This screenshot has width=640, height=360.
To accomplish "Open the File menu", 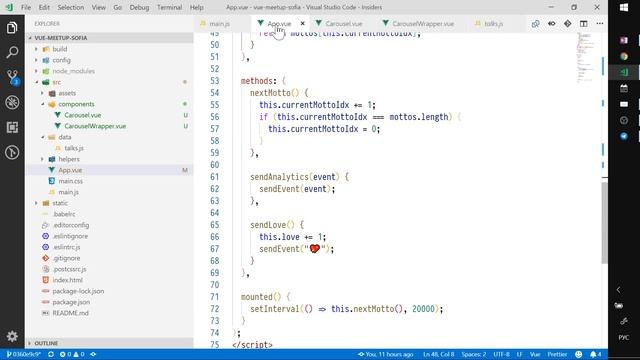I will click(x=26, y=7).
